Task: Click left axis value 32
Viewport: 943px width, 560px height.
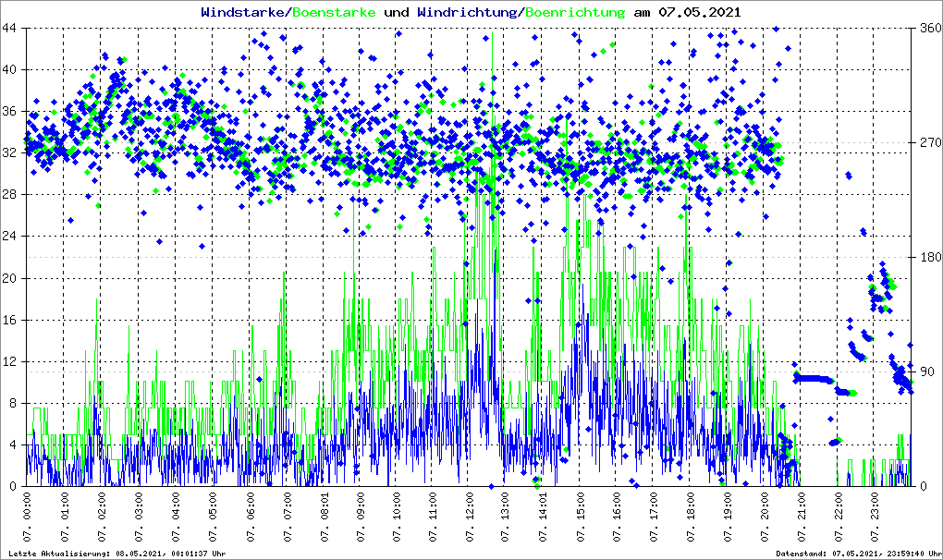Action: 9,153
